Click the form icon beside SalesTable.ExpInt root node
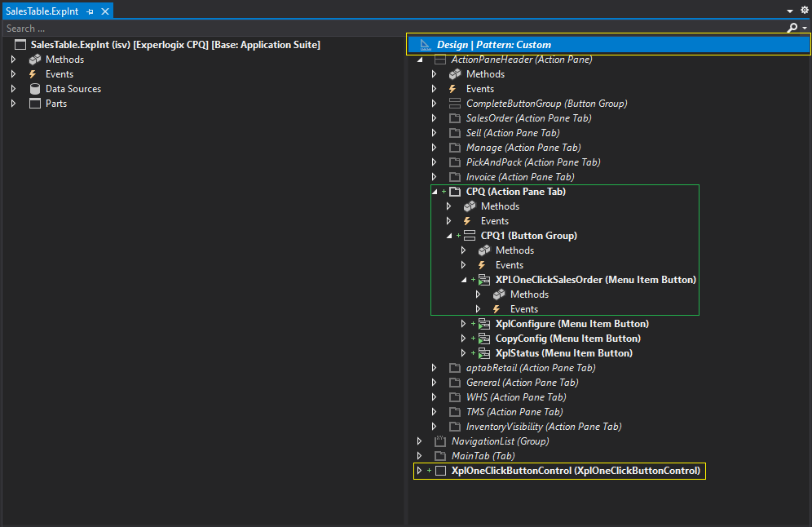This screenshot has width=812, height=527. point(20,45)
